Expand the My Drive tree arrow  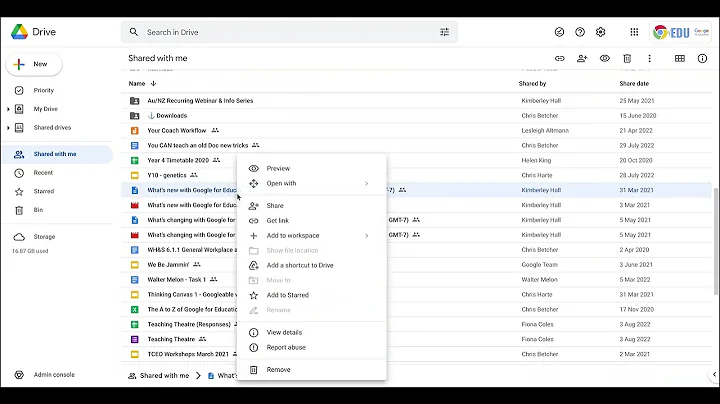pyautogui.click(x=8, y=109)
